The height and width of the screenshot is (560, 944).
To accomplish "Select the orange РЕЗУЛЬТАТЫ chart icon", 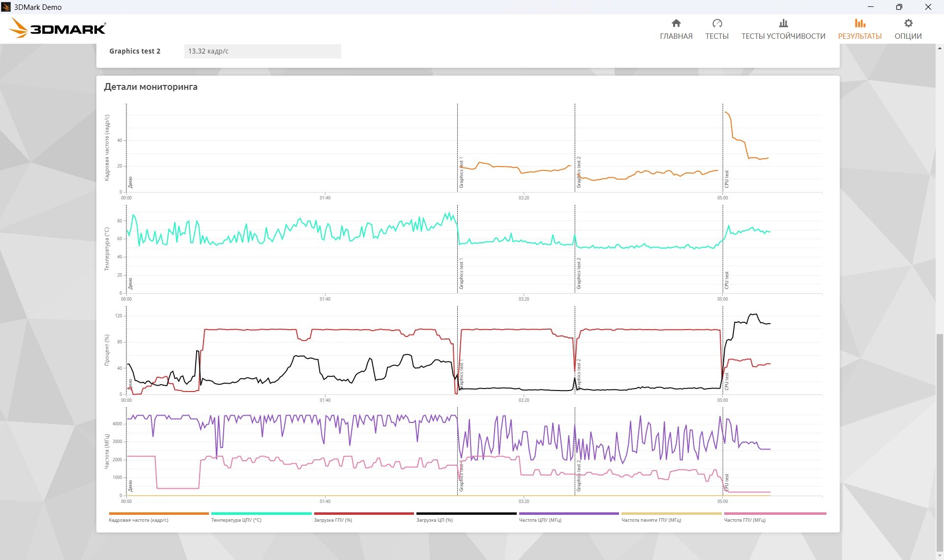I will click(x=859, y=23).
